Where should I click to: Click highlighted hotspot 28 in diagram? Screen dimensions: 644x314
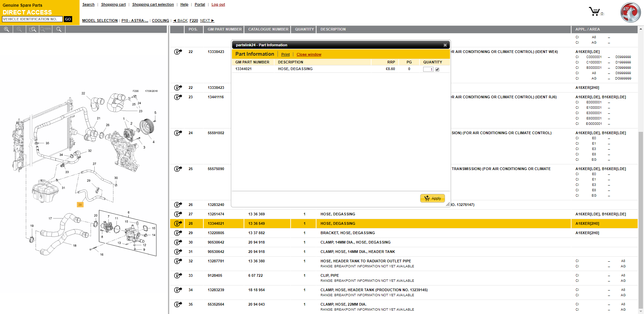(x=80, y=205)
